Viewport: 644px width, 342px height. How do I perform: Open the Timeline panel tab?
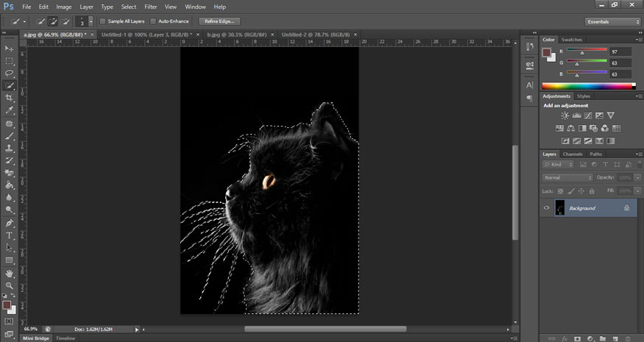(x=66, y=338)
